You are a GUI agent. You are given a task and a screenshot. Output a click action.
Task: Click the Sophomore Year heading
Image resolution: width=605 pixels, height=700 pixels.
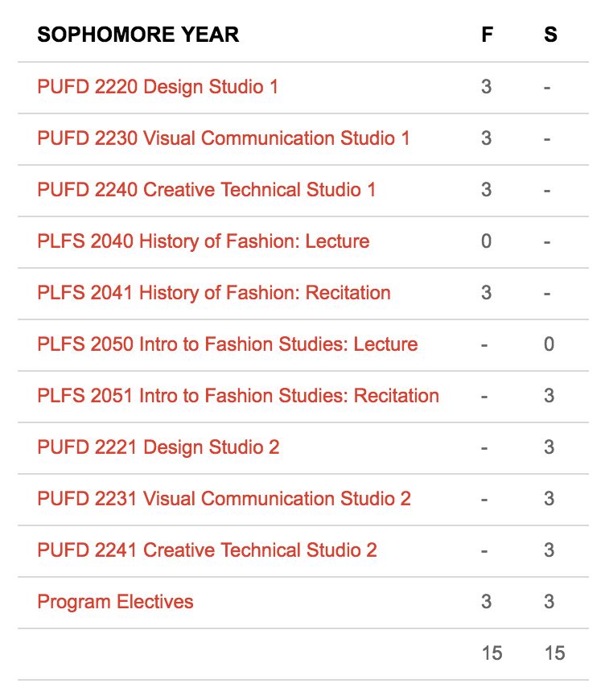tap(138, 35)
